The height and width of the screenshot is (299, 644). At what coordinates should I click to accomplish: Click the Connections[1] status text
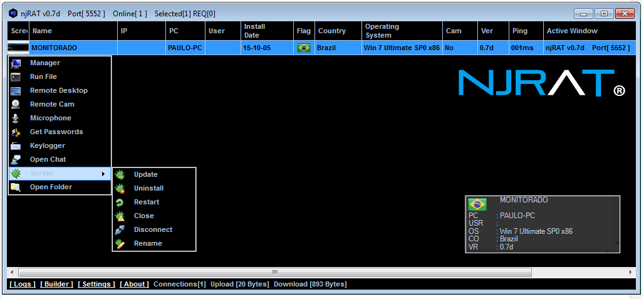180,284
